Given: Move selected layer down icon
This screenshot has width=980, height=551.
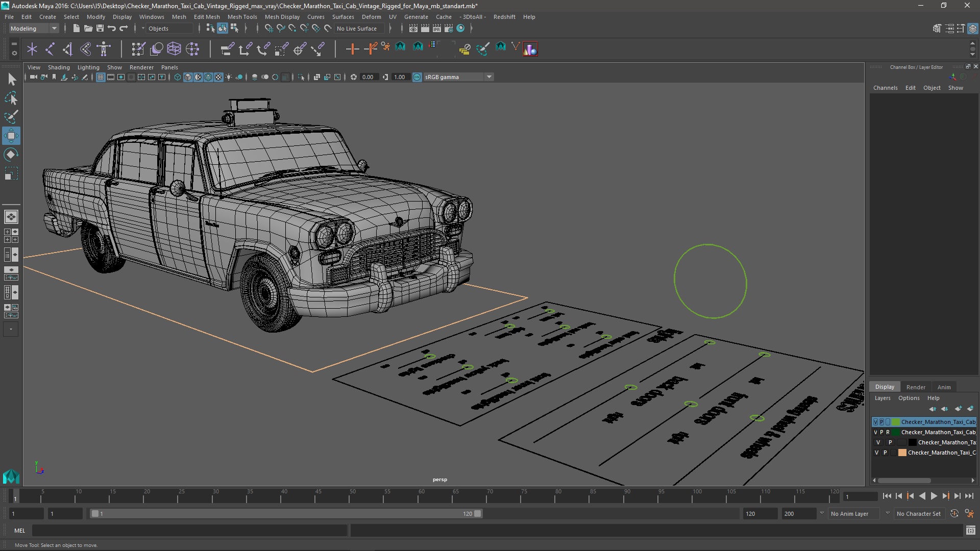Looking at the screenshot, I should 945,409.
